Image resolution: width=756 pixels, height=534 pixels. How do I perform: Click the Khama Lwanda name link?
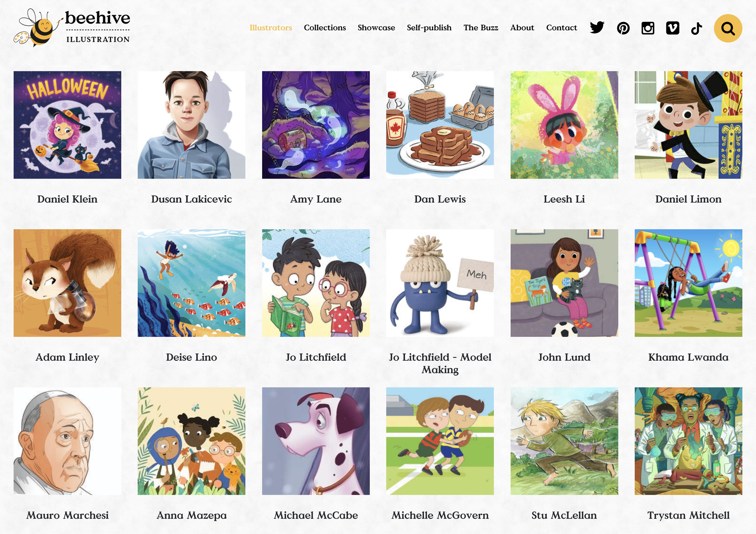688,357
